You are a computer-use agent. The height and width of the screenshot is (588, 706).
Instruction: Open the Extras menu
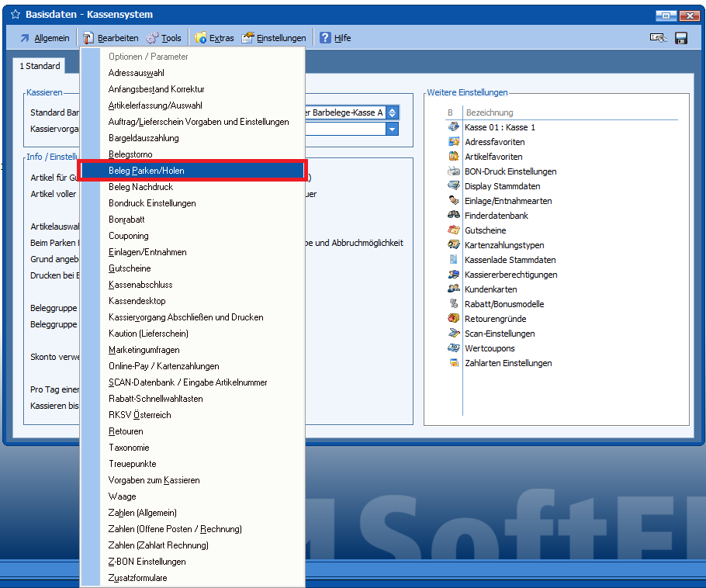214,38
